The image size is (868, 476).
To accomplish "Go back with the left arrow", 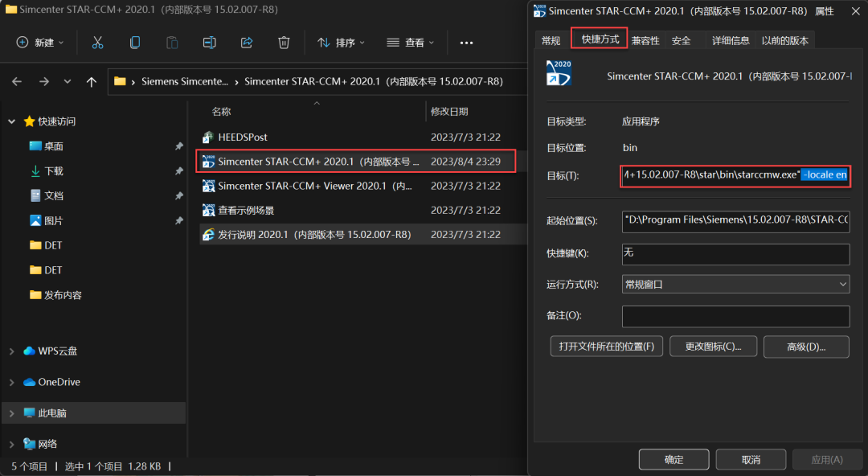I will tap(17, 81).
